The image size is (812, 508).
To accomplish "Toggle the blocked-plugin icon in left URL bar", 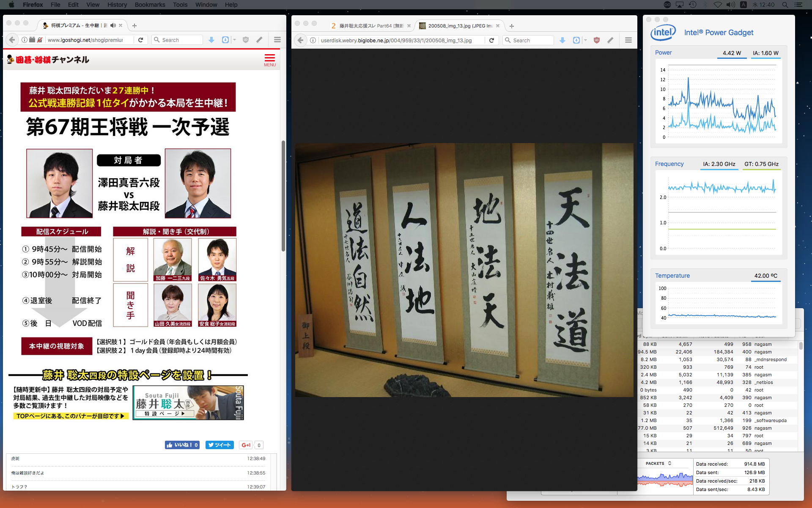I will [x=39, y=40].
